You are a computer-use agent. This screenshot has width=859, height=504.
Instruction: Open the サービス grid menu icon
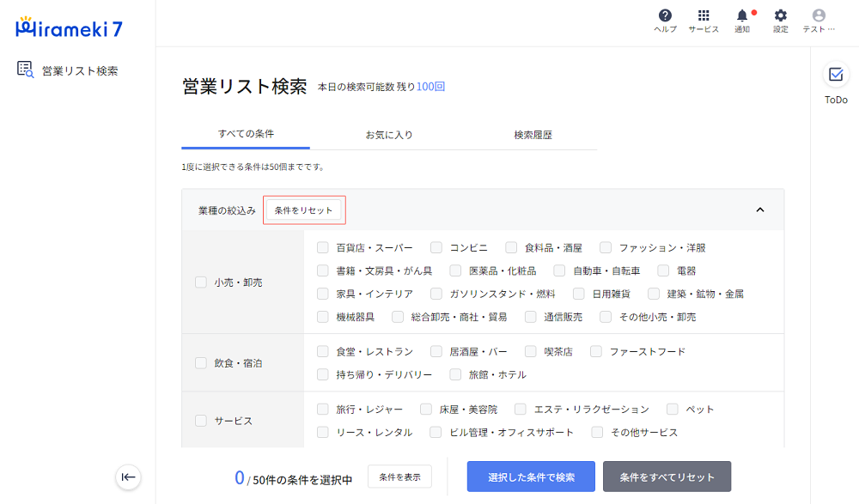pyautogui.click(x=704, y=20)
